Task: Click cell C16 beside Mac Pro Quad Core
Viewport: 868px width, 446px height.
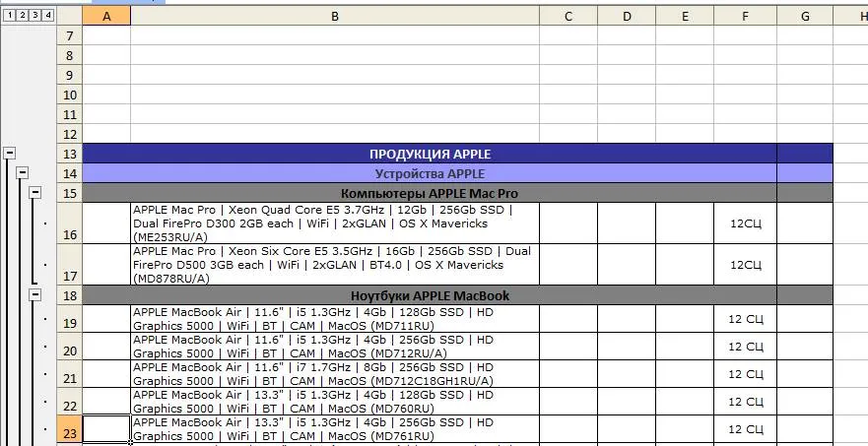Action: 568,223
